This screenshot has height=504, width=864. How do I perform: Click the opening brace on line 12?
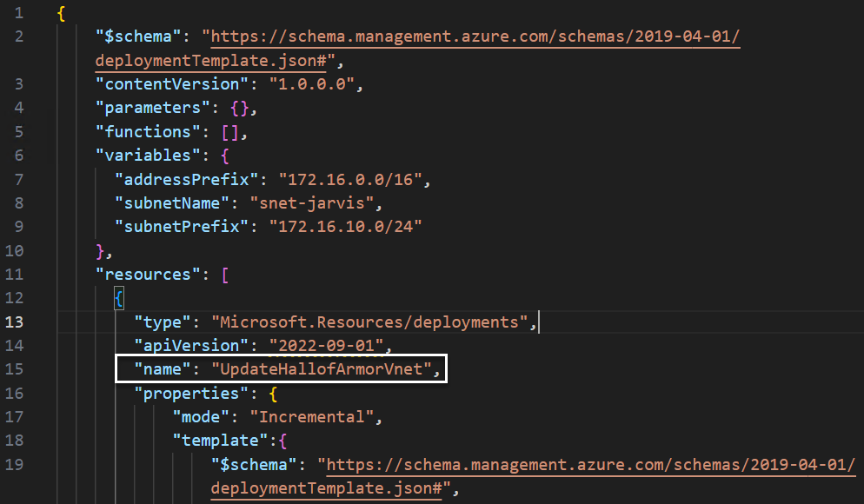pyautogui.click(x=119, y=299)
